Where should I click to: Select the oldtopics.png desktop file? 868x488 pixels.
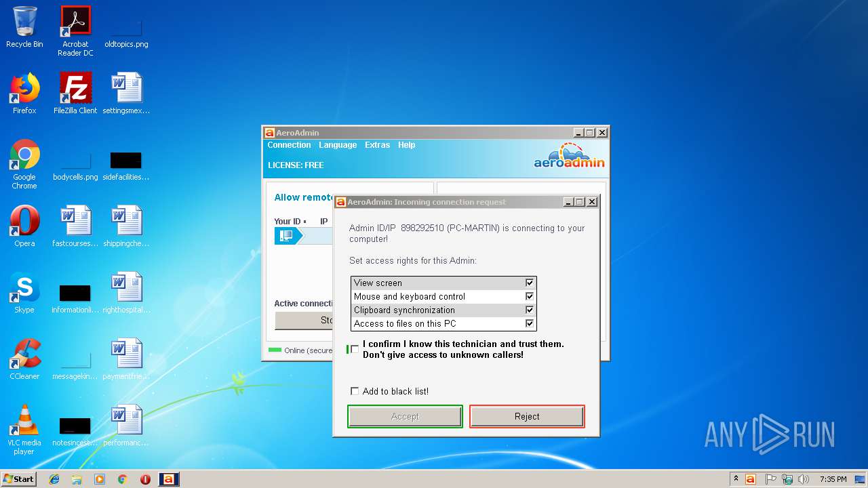[126, 27]
